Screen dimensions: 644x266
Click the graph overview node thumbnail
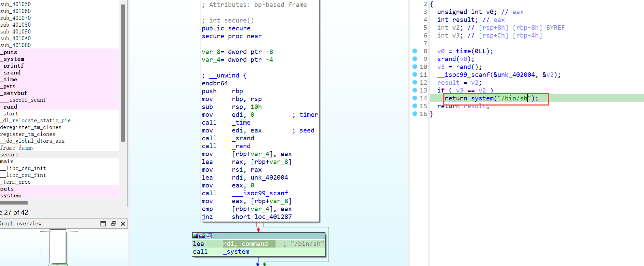click(x=58, y=246)
